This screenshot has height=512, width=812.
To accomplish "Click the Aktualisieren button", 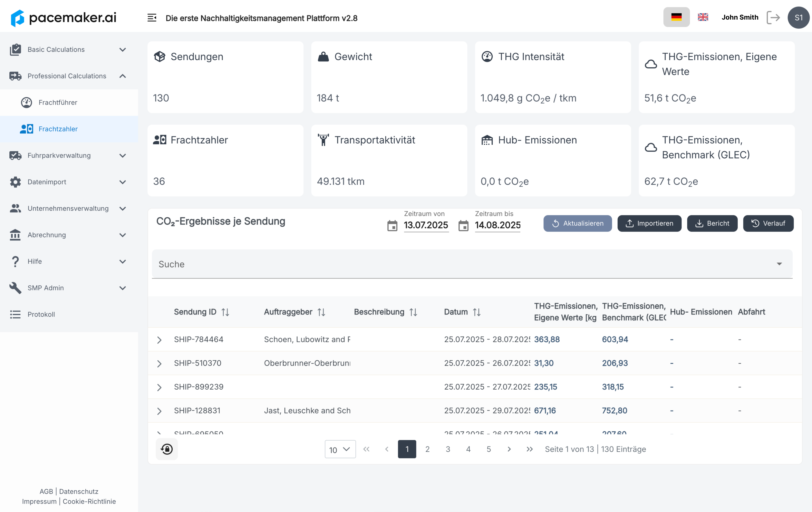I will click(577, 224).
